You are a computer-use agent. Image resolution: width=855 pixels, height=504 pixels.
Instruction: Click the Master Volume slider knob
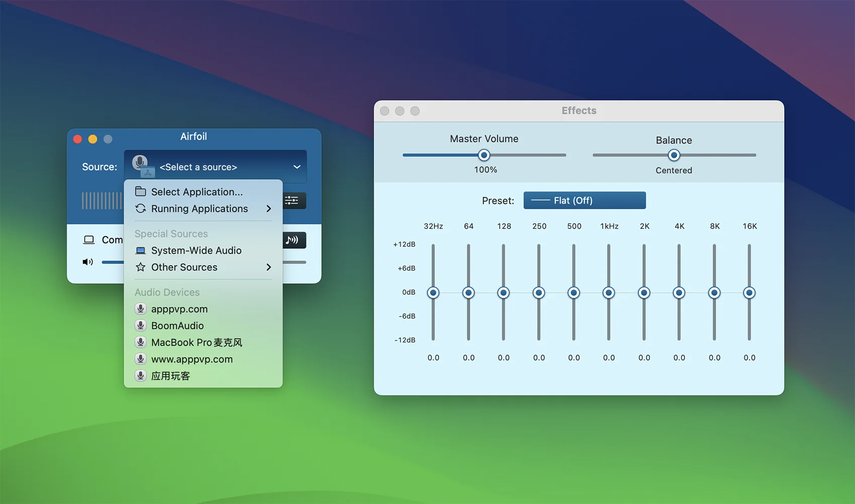point(484,155)
